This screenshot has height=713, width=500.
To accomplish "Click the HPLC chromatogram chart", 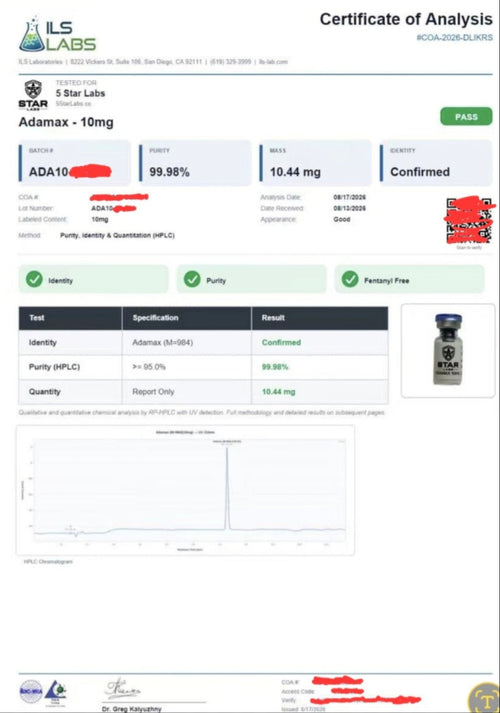I will (x=185, y=490).
